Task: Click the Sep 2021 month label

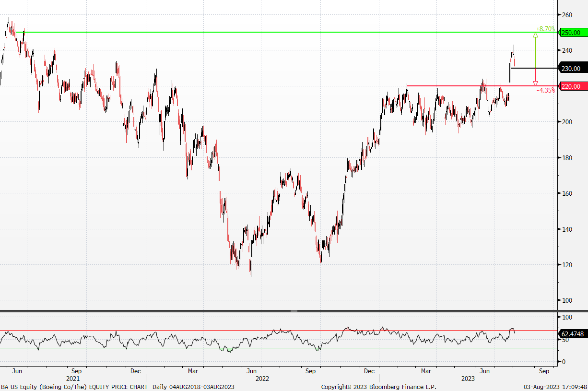Action: pos(76,371)
